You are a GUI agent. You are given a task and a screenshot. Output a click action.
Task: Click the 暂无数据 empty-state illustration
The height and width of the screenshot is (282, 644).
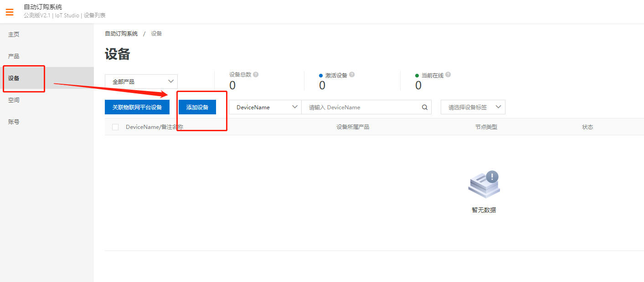484,185
